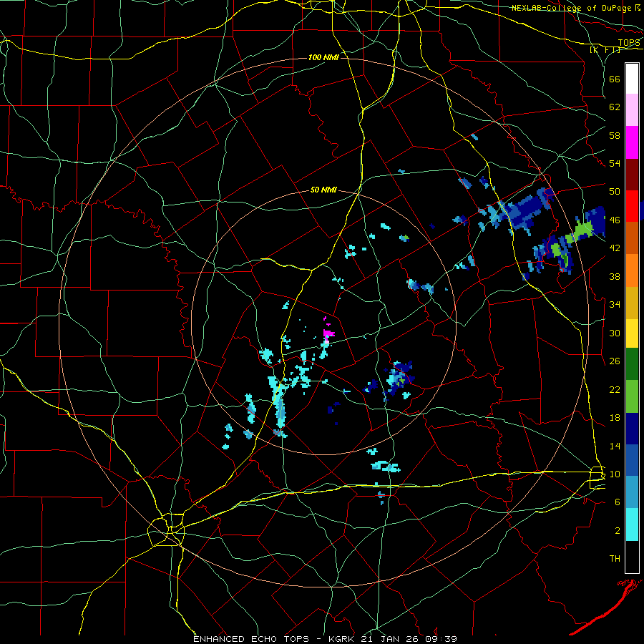Viewport: 644px width, 644px height.
Task: Click the TOPS legend title
Action: coord(629,43)
